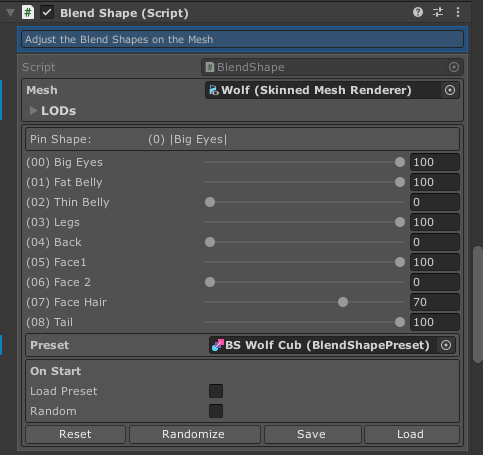Disable the Blend Shape component checkbox
This screenshot has height=455, width=483.
47,13
